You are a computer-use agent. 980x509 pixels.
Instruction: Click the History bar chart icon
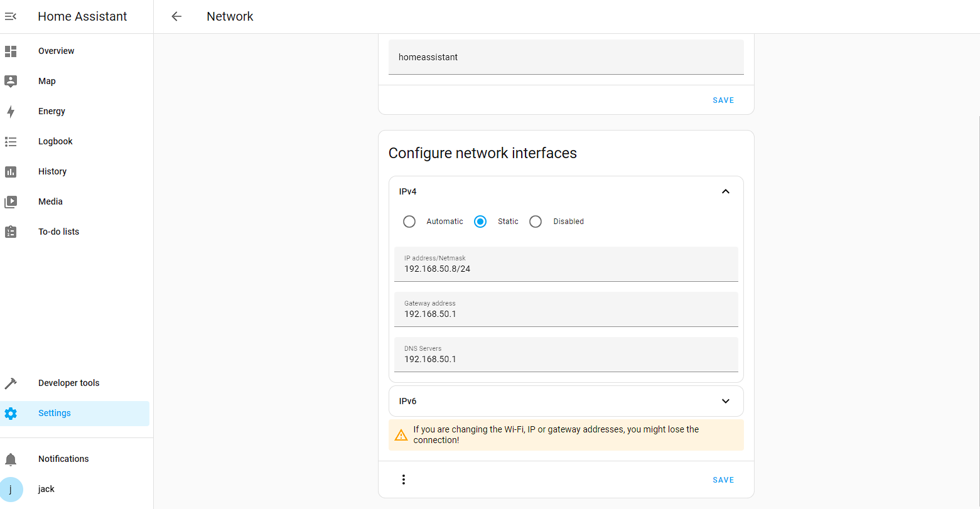coord(11,172)
